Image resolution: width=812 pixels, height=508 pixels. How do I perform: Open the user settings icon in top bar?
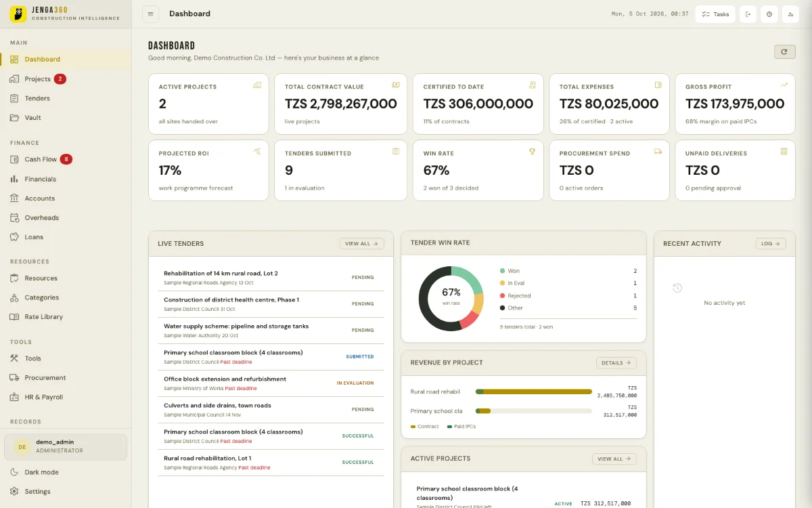(x=790, y=14)
